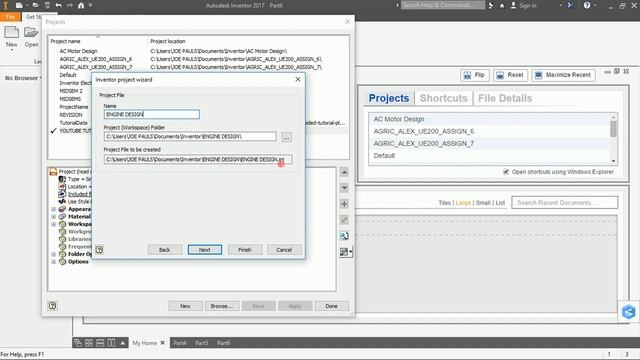Select the File Details tab in My Home panel
The height and width of the screenshot is (360, 640).
(505, 98)
